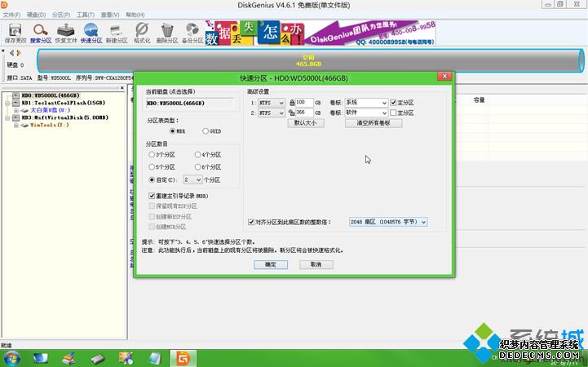Image resolution: width=588 pixels, height=367 pixels.
Task: Click the 新建分区 new partition icon
Action: coord(117,33)
